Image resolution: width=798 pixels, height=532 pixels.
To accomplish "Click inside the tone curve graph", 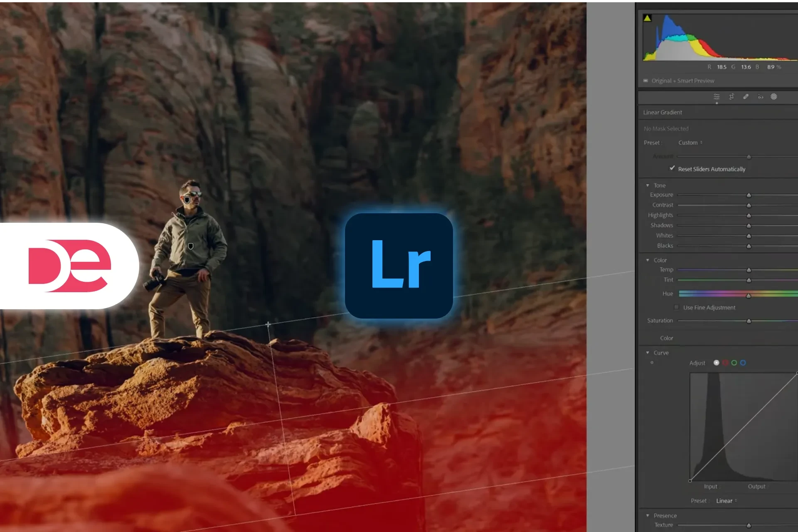I will [x=744, y=427].
